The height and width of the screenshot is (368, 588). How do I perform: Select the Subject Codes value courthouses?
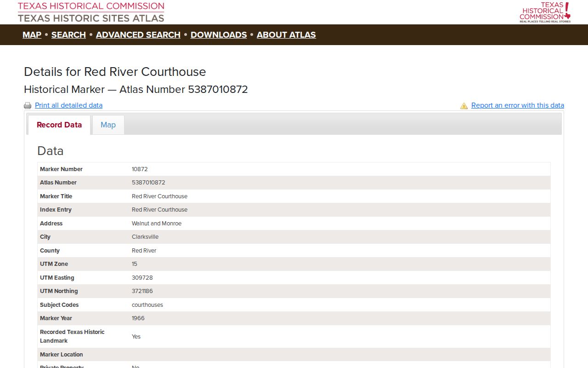coord(147,305)
